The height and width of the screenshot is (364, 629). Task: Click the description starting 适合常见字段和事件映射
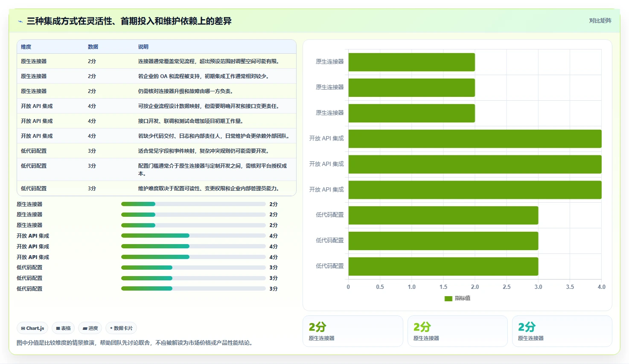click(x=204, y=151)
